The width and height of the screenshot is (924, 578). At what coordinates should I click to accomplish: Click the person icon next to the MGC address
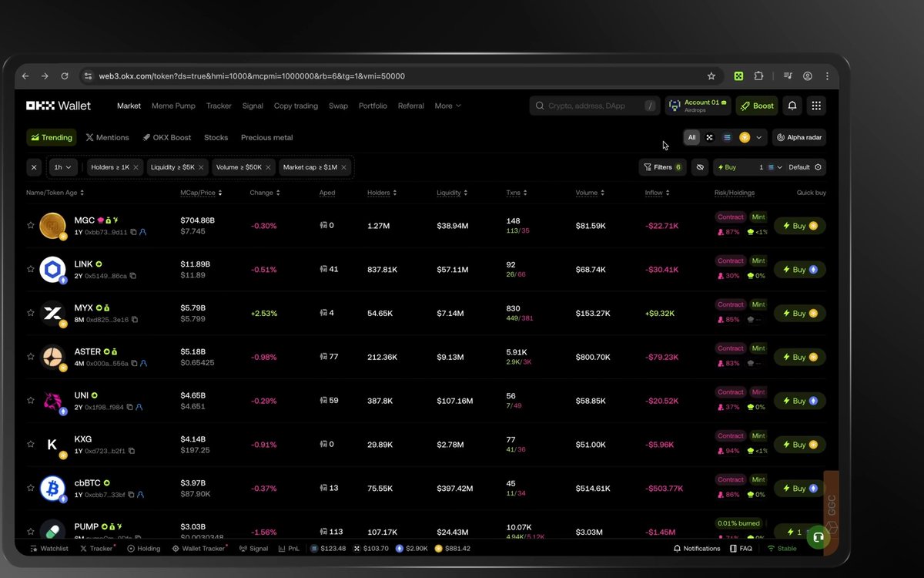coord(143,232)
